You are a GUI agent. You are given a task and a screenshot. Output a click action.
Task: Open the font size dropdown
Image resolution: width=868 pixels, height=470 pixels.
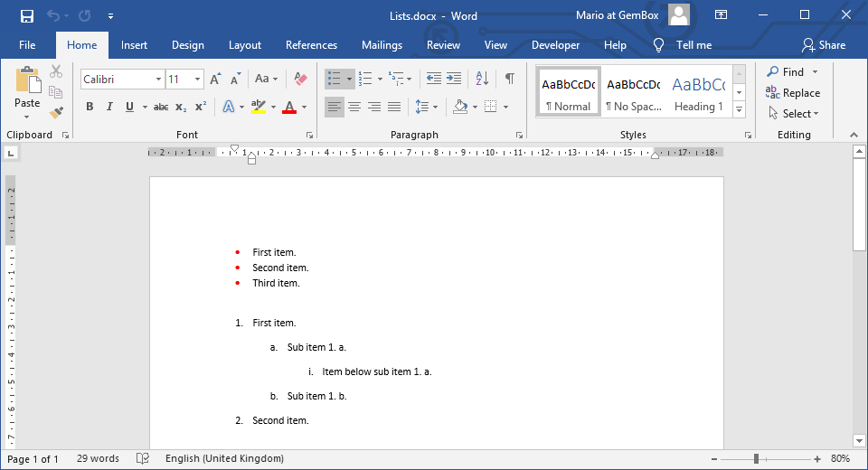click(198, 80)
